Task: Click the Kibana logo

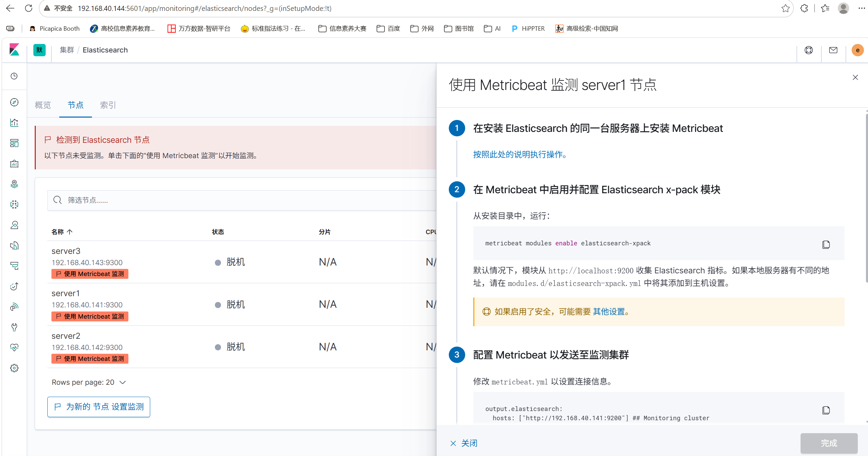Action: (x=14, y=50)
